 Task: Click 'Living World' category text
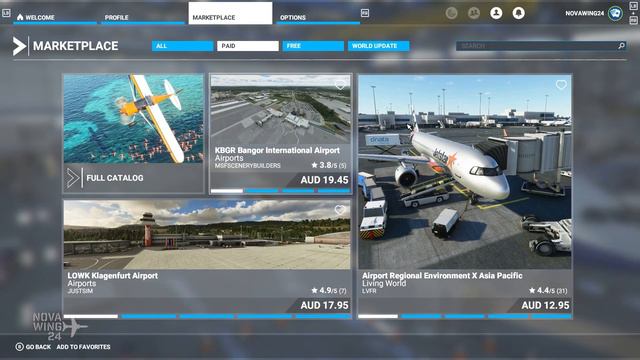click(x=384, y=283)
